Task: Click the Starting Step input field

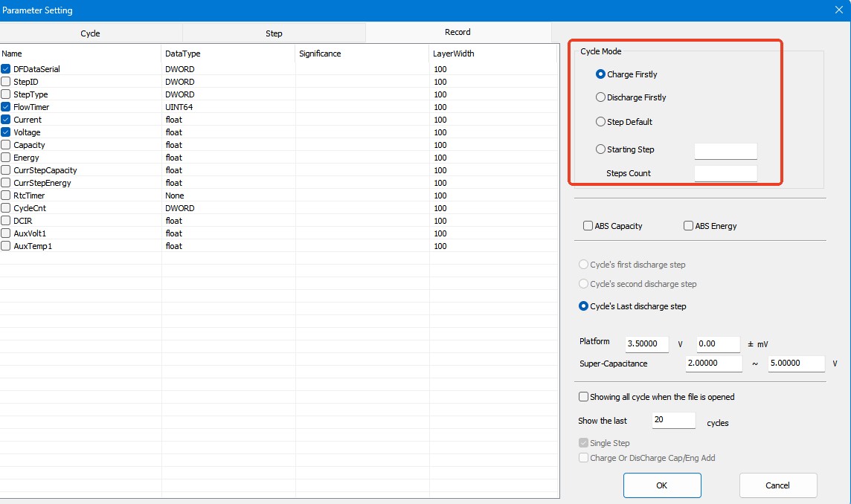Action: click(725, 151)
